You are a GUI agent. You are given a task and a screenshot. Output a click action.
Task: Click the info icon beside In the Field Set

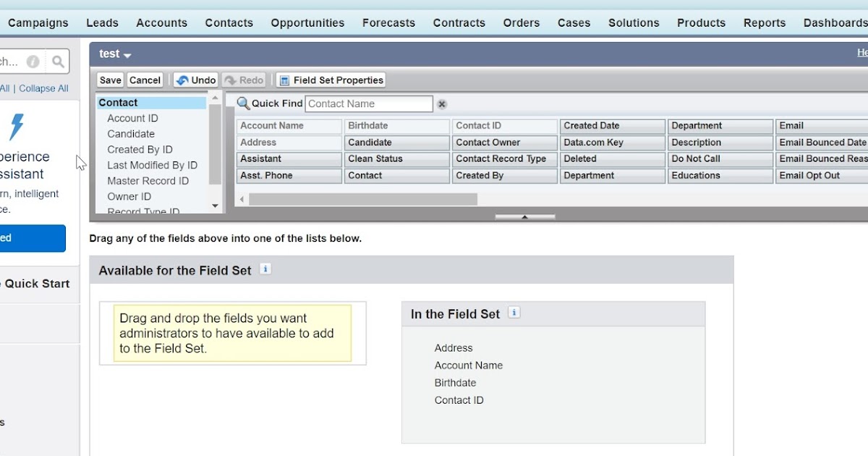point(514,313)
